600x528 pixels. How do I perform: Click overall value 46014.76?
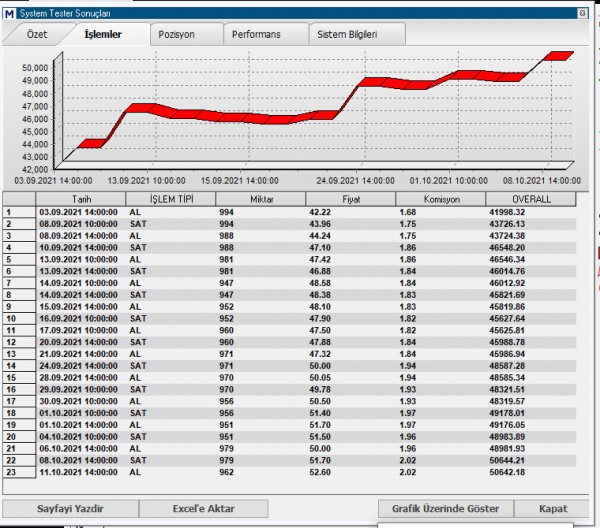click(507, 271)
